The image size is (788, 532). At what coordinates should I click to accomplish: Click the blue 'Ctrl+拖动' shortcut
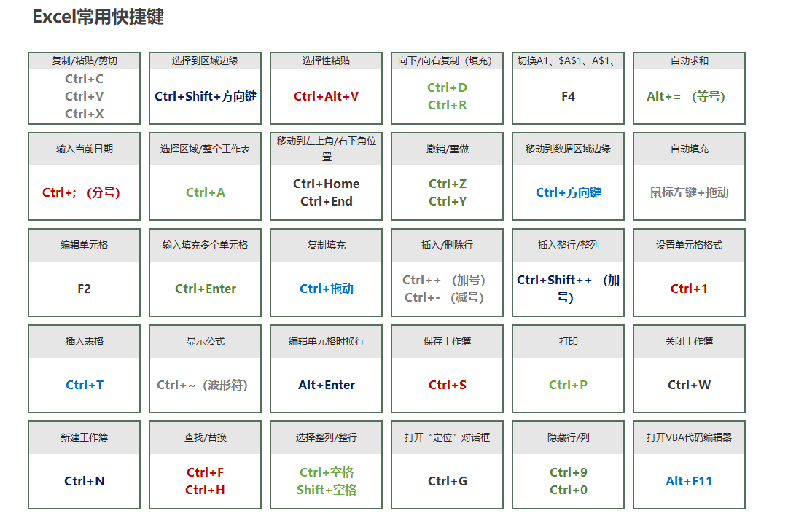click(327, 289)
